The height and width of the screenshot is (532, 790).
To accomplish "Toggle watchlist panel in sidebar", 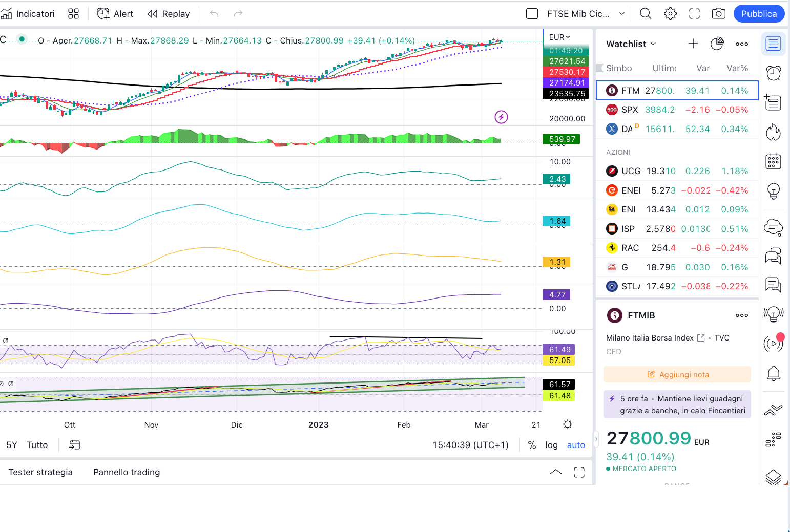I will pos(773,44).
